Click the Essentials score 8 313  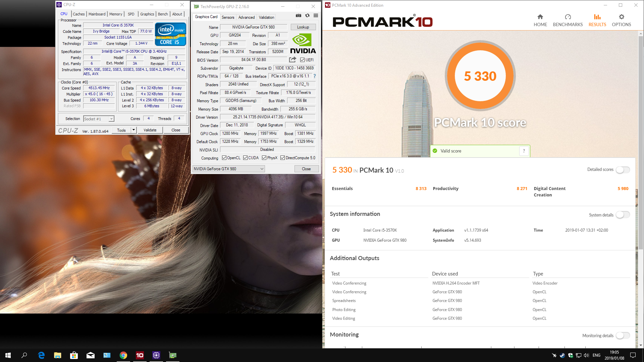pyautogui.click(x=421, y=189)
